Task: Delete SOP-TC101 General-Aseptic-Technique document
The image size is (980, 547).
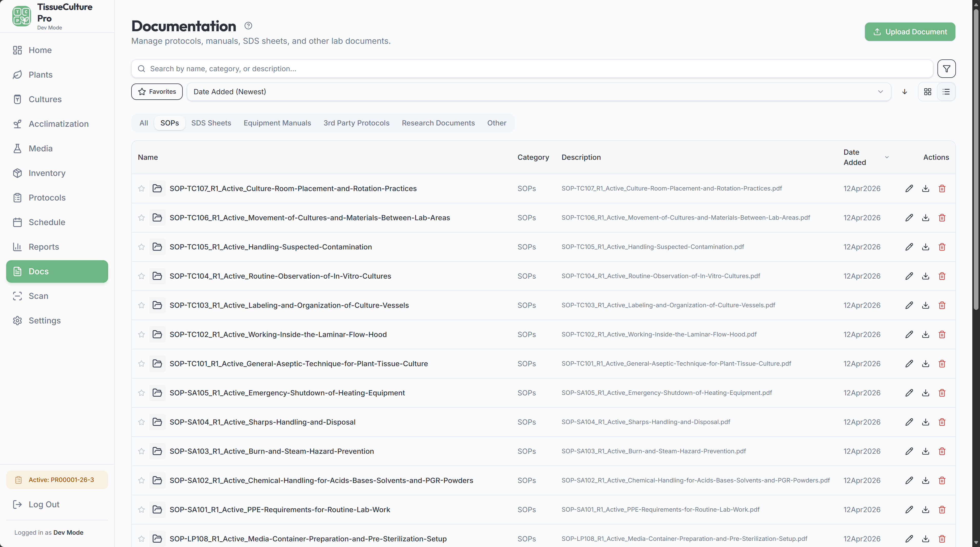Action: click(x=942, y=364)
